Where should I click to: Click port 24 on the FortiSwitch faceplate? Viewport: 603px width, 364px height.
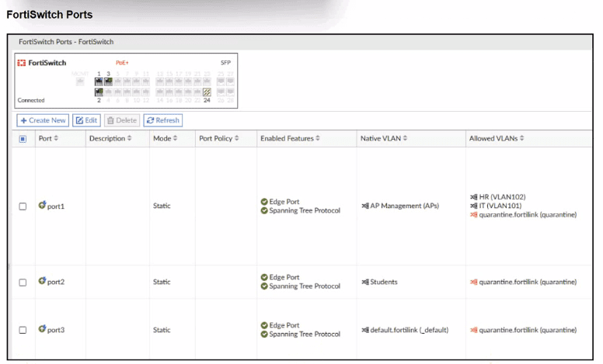coord(207,92)
